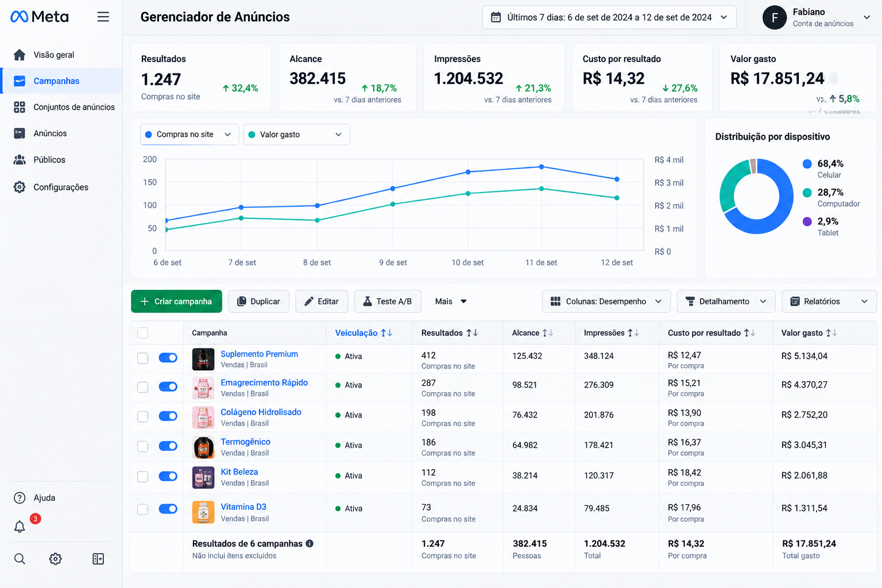The width and height of the screenshot is (882, 588).
Task: Disable the Termogênico campaign switch
Action: pyautogui.click(x=168, y=446)
